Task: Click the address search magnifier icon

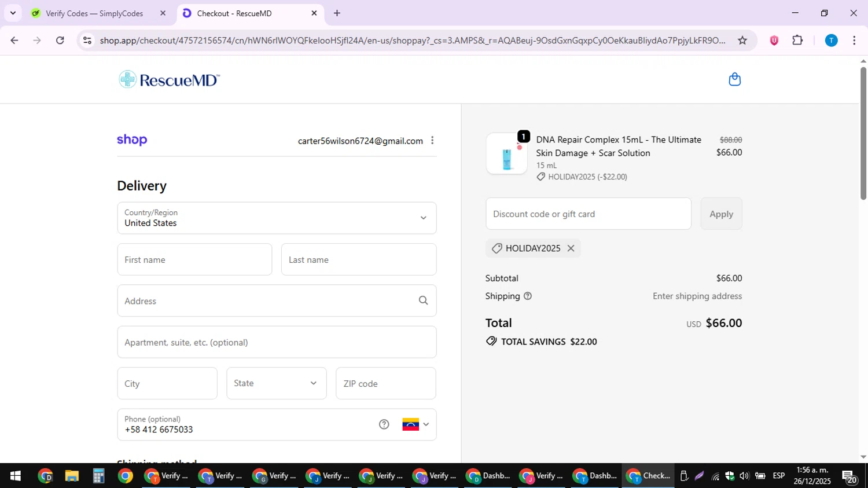Action: tap(424, 300)
